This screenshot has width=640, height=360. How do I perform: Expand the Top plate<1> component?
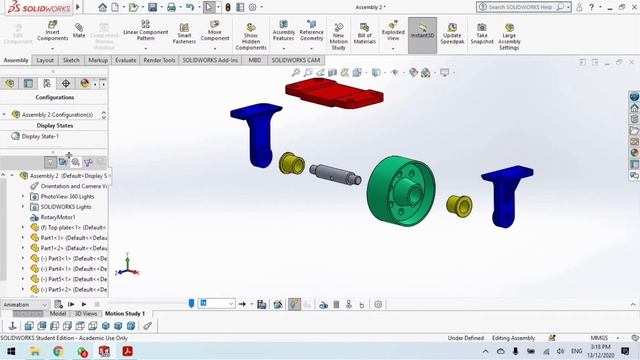point(23,227)
